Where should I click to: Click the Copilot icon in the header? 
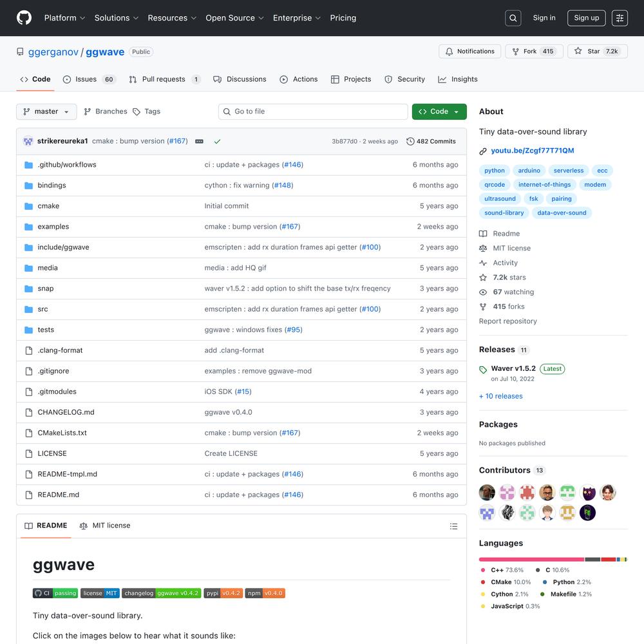point(620,18)
